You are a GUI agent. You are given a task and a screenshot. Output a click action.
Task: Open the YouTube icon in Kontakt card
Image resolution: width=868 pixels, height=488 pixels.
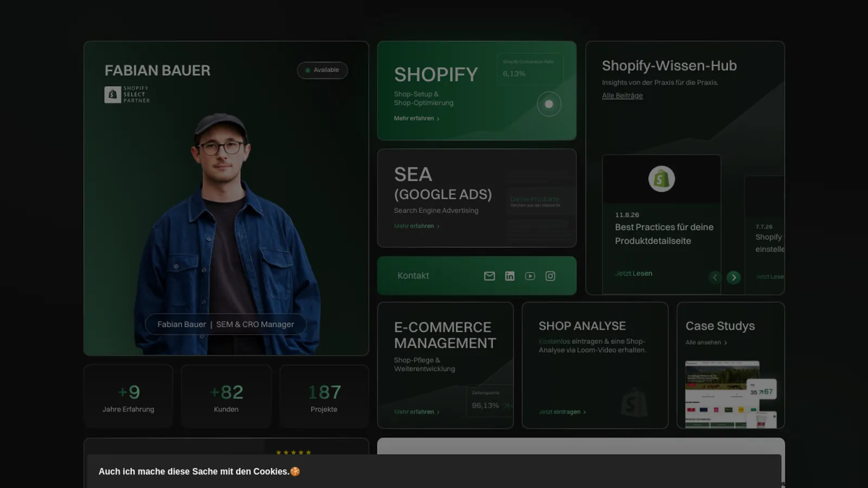coord(530,276)
